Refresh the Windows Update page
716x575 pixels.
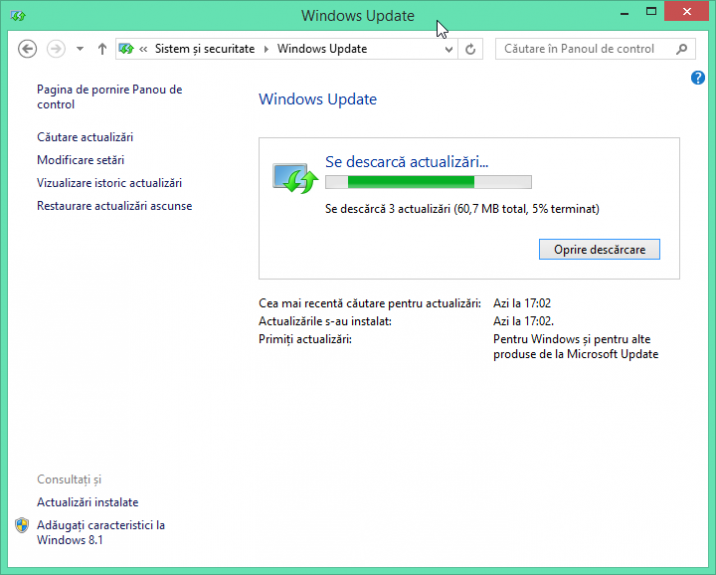pyautogui.click(x=470, y=49)
